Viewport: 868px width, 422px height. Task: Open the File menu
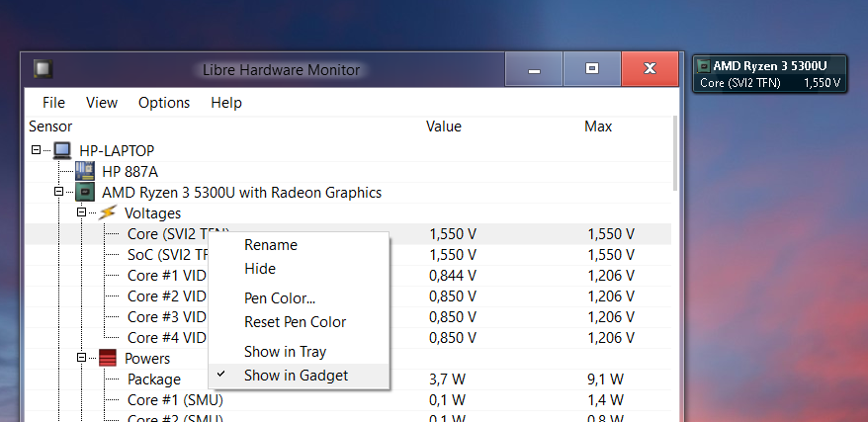(53, 103)
